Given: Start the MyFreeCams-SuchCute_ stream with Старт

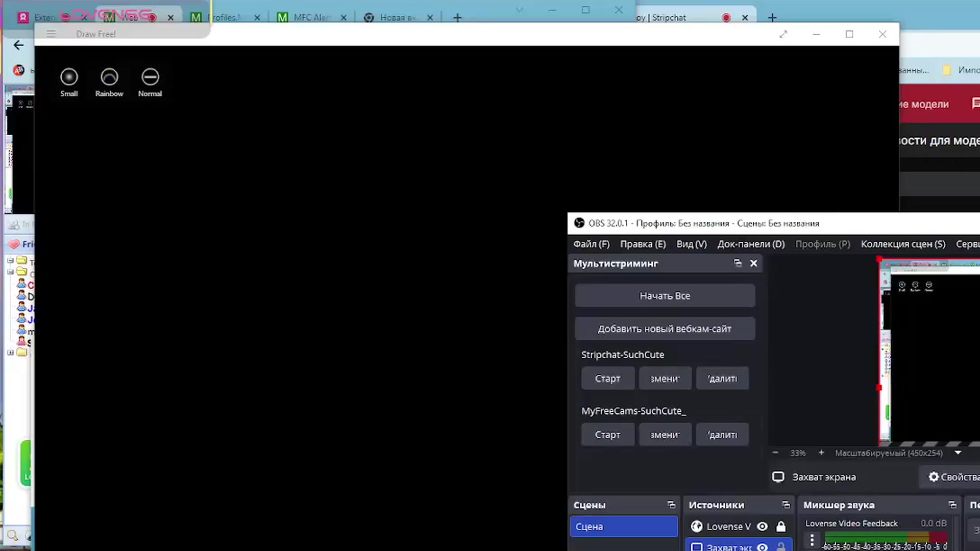Looking at the screenshot, I should pyautogui.click(x=607, y=435).
